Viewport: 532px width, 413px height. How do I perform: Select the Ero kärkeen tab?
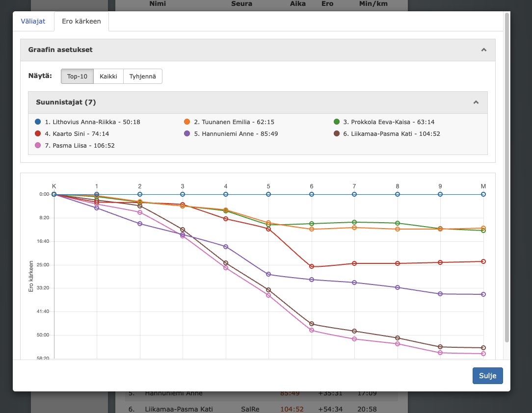81,22
